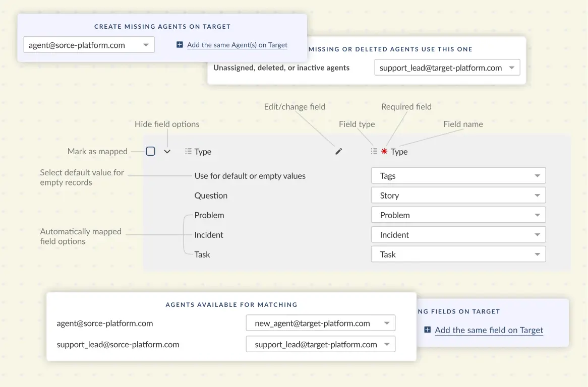The height and width of the screenshot is (387, 588).
Task: Click the red required field asterisk
Action: click(x=384, y=151)
